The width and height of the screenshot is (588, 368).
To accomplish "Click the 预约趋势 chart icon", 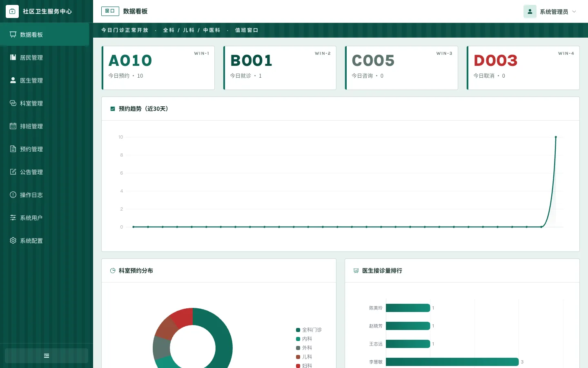I will [x=113, y=109].
